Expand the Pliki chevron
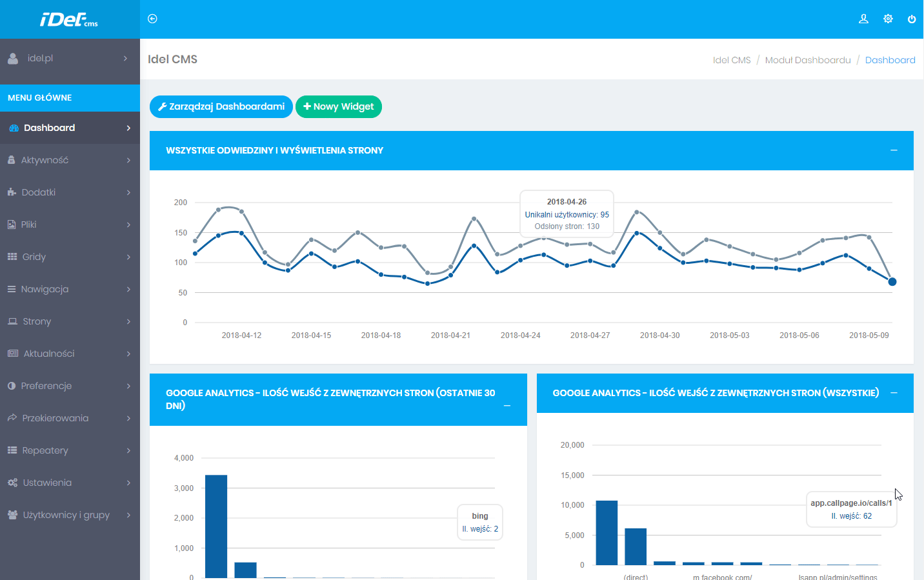 128,225
